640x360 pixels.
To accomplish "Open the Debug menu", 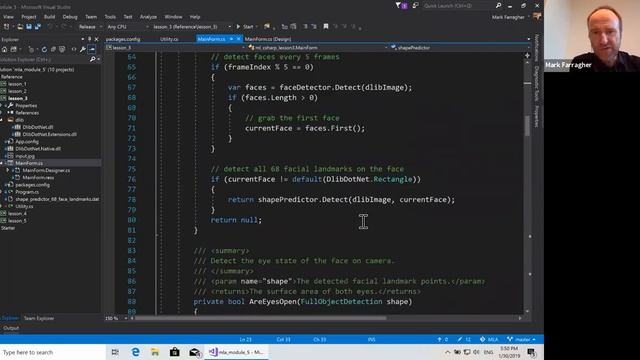I will tap(70, 17).
